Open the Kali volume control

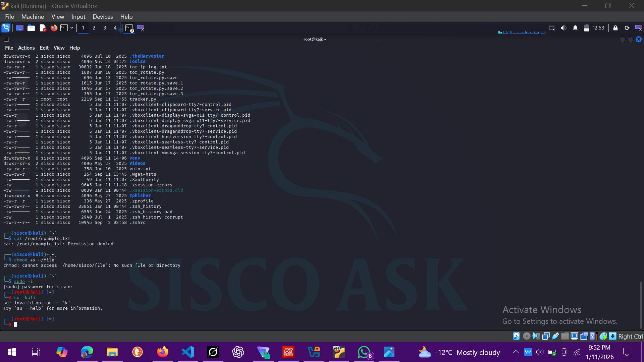pyautogui.click(x=563, y=28)
